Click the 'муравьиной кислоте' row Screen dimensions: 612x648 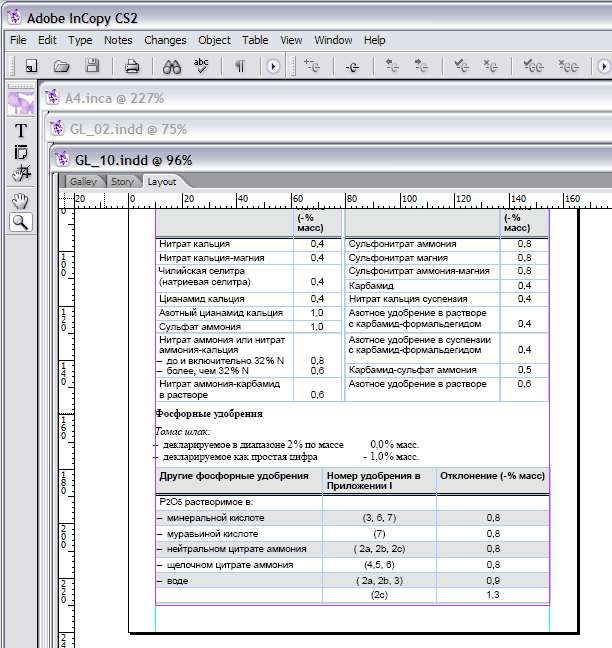point(352,534)
